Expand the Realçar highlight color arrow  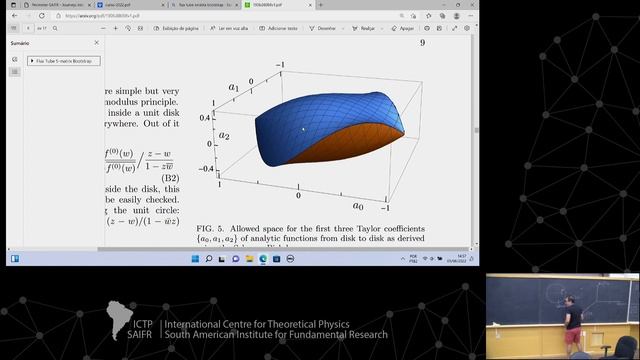click(382, 29)
